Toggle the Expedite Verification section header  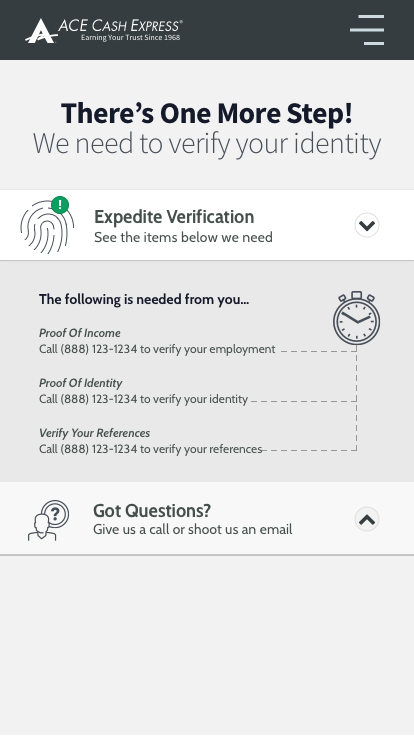tap(207, 225)
